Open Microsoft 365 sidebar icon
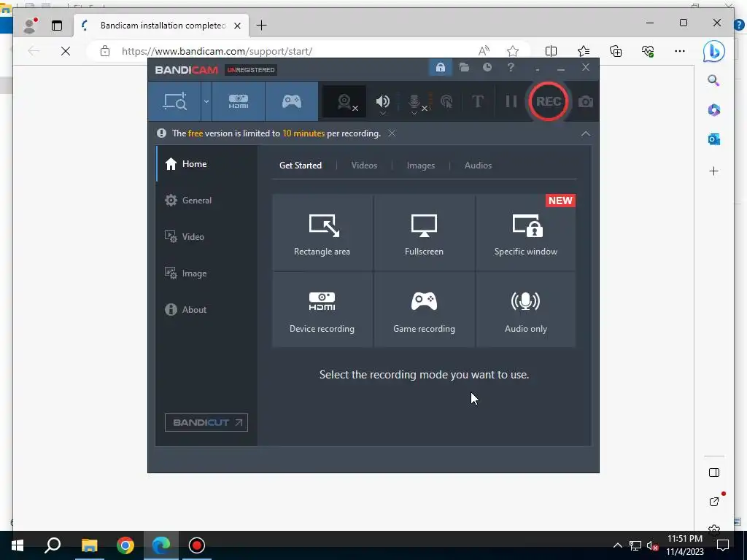The image size is (747, 560). (713, 110)
